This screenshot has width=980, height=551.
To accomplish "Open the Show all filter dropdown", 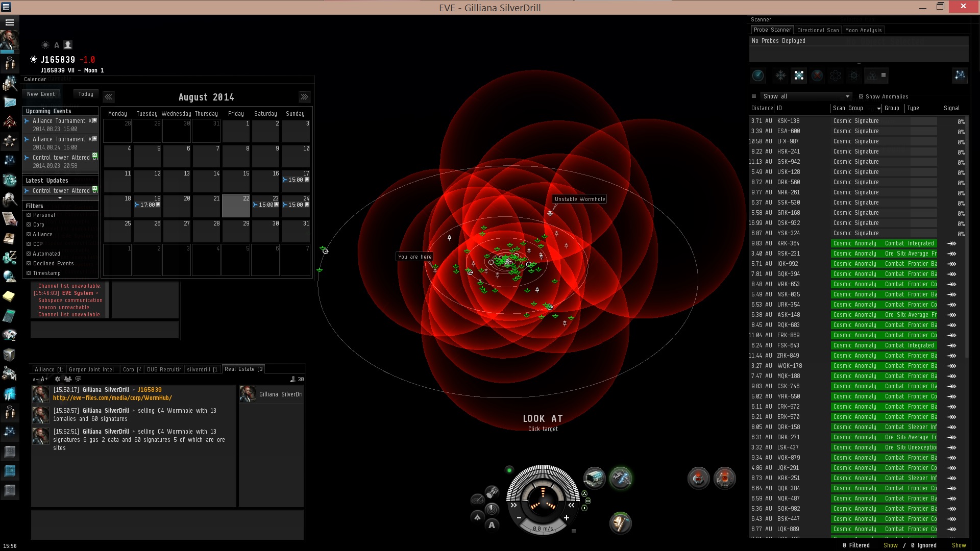I will [x=806, y=96].
